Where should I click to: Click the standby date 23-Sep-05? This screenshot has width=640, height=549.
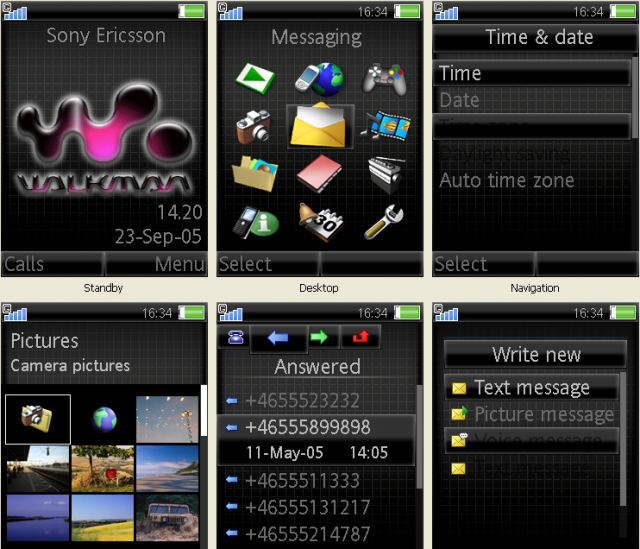[158, 236]
